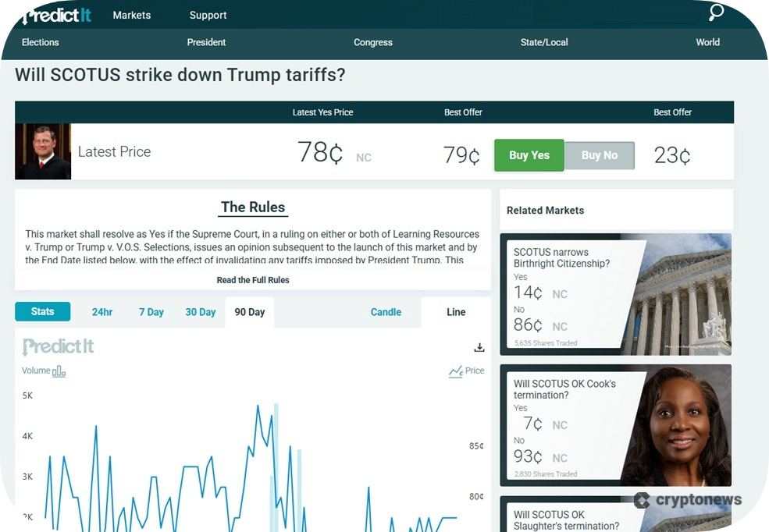Open the Markets menu
Viewport: 769px width, 532px height.
[x=131, y=15]
